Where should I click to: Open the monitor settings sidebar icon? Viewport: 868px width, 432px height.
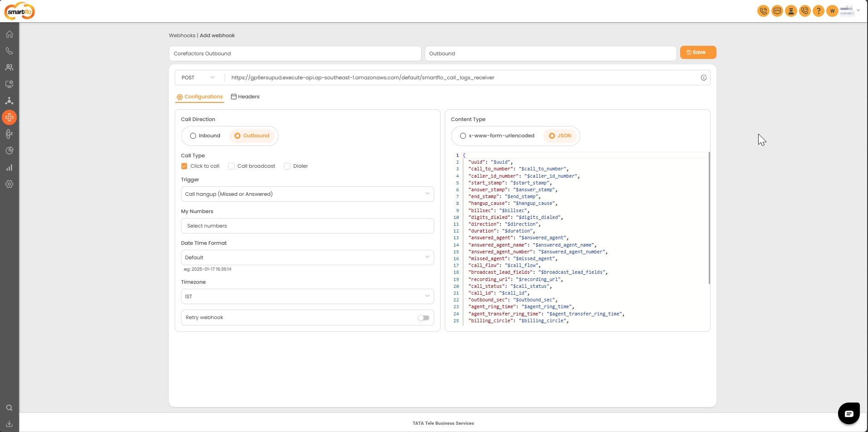tap(9, 84)
